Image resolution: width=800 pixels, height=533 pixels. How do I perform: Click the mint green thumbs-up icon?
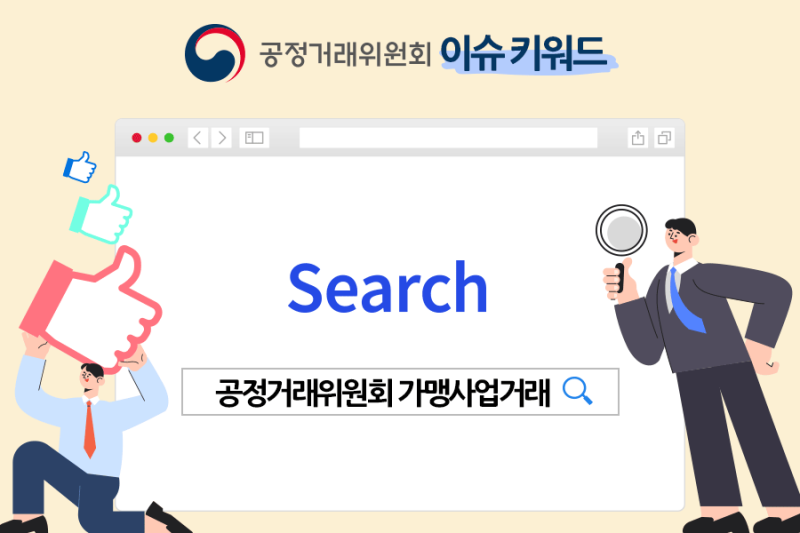(101, 214)
